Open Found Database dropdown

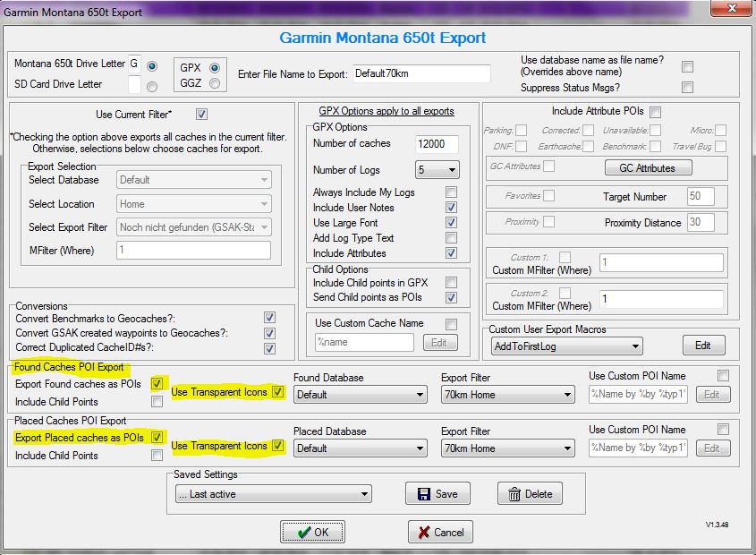[x=361, y=395]
